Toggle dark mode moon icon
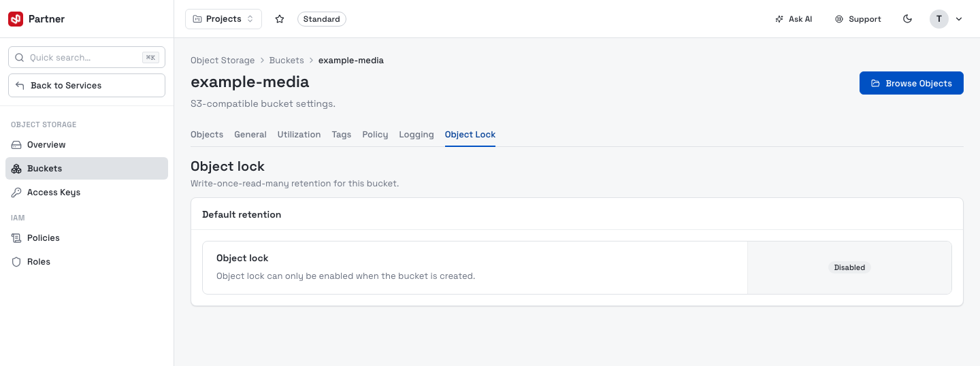 (907, 19)
